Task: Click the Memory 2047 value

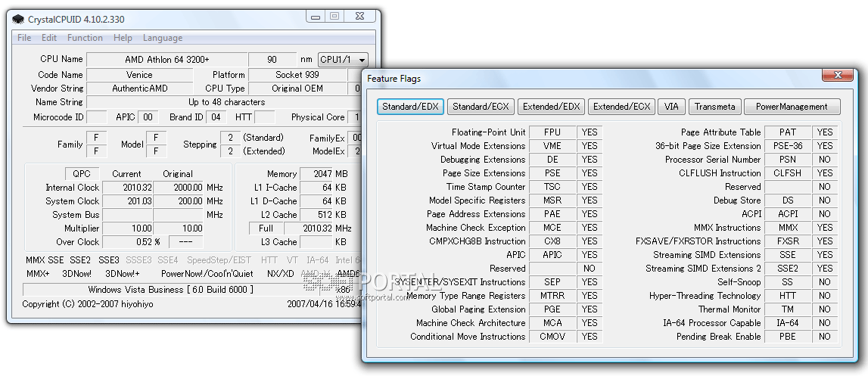Action: [x=316, y=173]
